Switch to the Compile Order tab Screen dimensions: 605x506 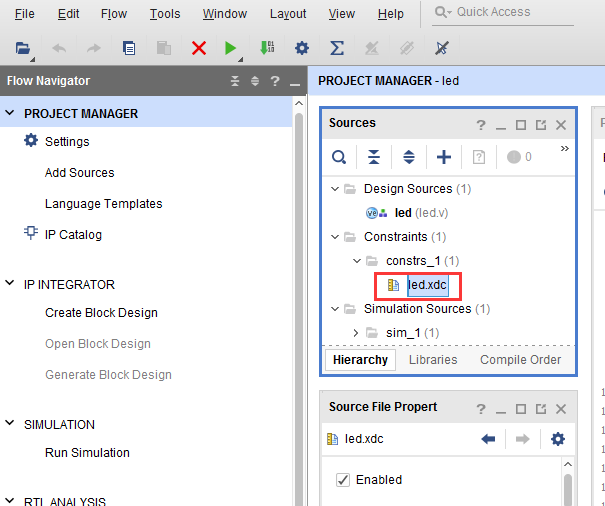click(x=520, y=360)
